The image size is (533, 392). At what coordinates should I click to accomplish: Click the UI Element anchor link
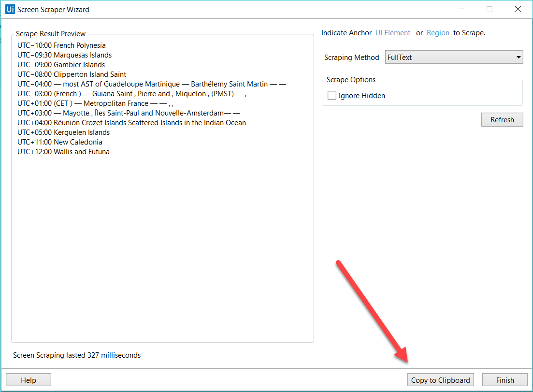tap(392, 33)
